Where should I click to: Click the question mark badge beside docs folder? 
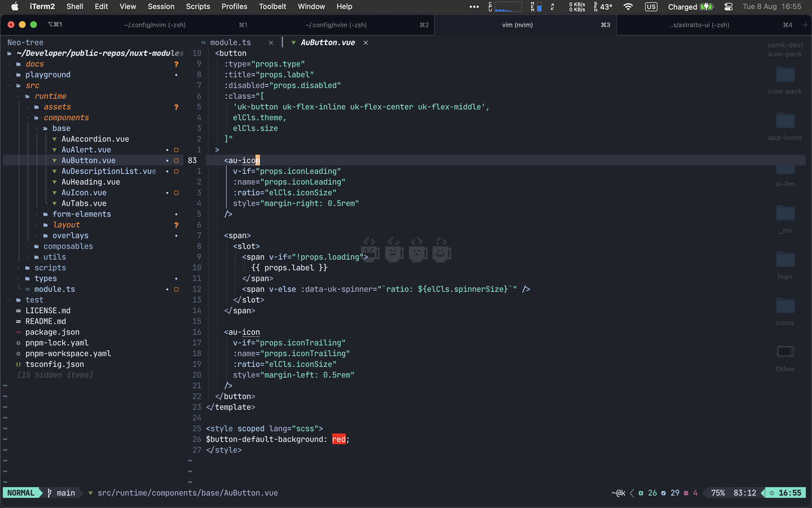[x=176, y=63]
